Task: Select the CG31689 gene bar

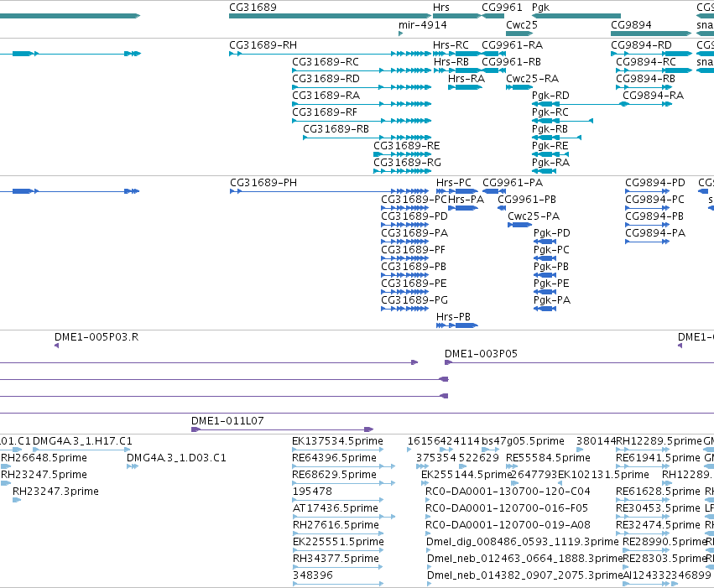Action: [x=330, y=16]
